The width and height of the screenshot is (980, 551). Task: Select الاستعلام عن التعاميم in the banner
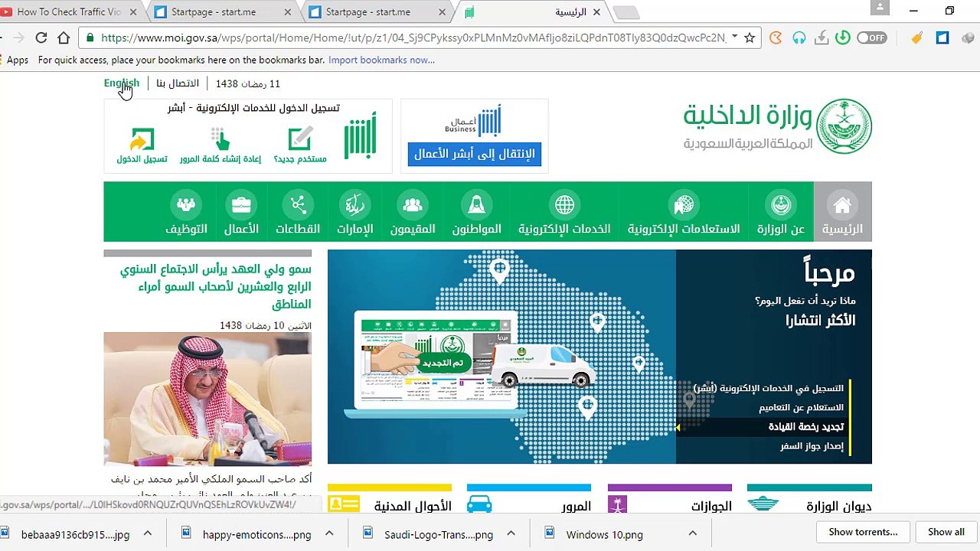(801, 407)
